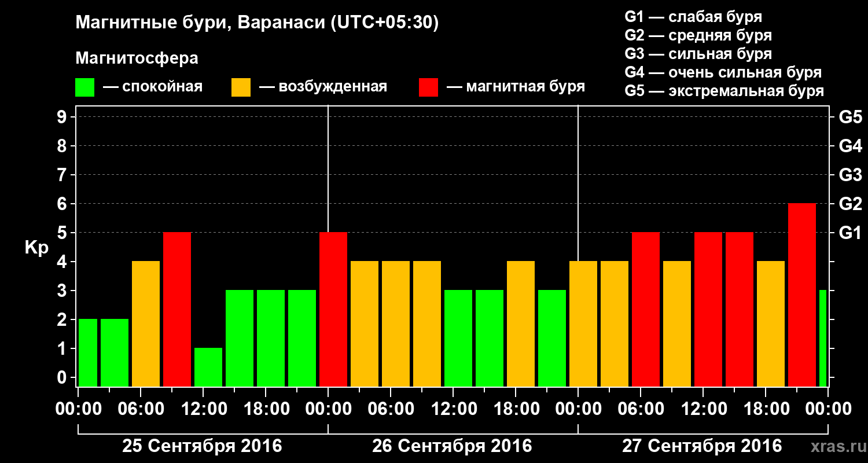This screenshot has width=868, height=463.
Task: Select the 'G1 — слабая буря' description
Action: point(693,17)
